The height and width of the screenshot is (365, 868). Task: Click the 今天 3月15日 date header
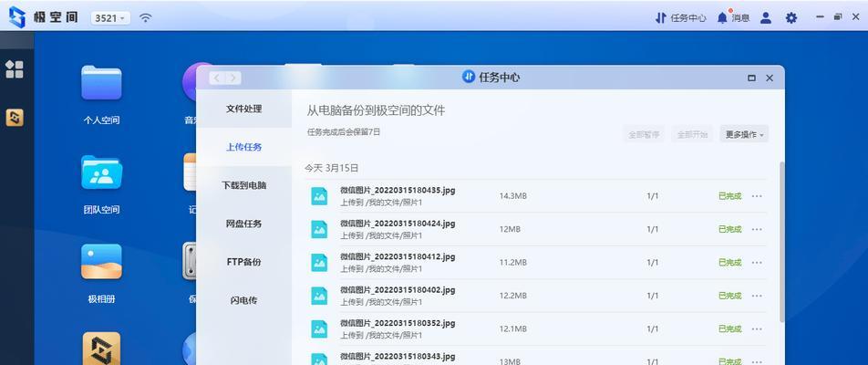332,168
